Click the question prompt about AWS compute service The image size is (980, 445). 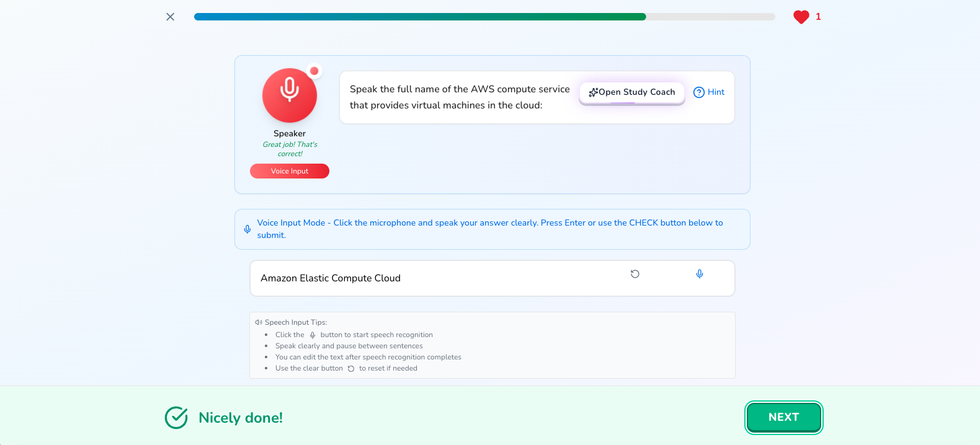pyautogui.click(x=460, y=97)
